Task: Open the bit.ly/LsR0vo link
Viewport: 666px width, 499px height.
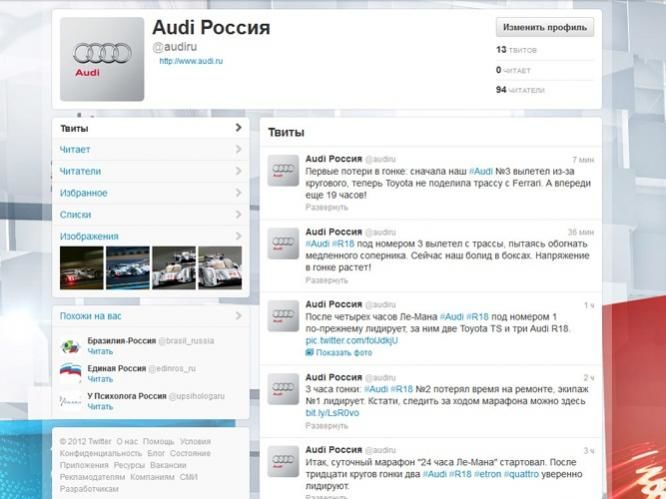Action: pos(332,413)
